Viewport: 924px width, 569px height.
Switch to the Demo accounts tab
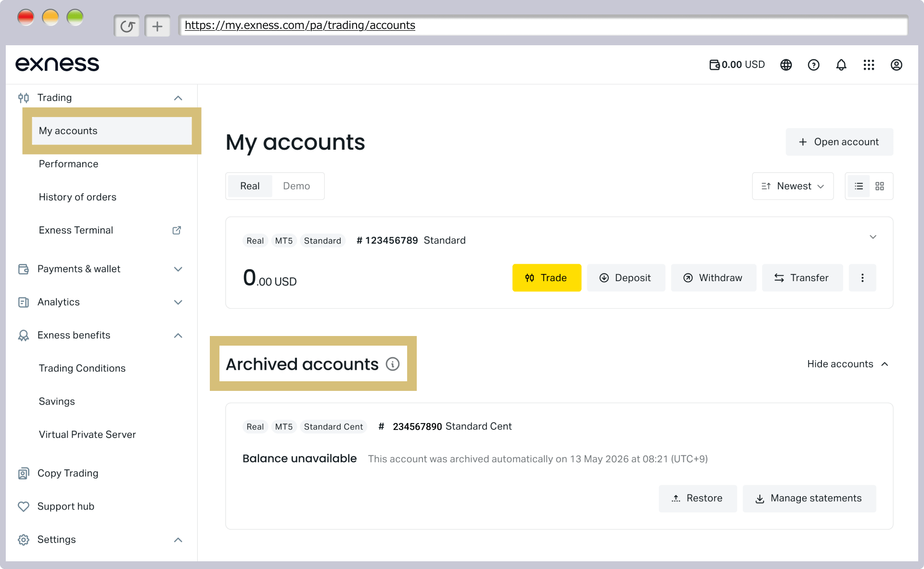coord(296,186)
